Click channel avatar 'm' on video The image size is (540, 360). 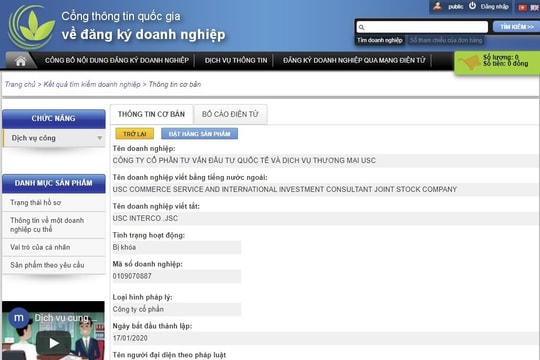(19, 318)
